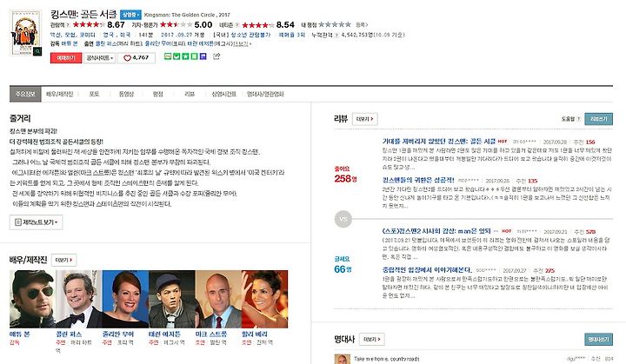Open review '(스포)킹스맨2 시사회 감상'
Viewport: 626px width, 364px height.
click(x=436, y=231)
